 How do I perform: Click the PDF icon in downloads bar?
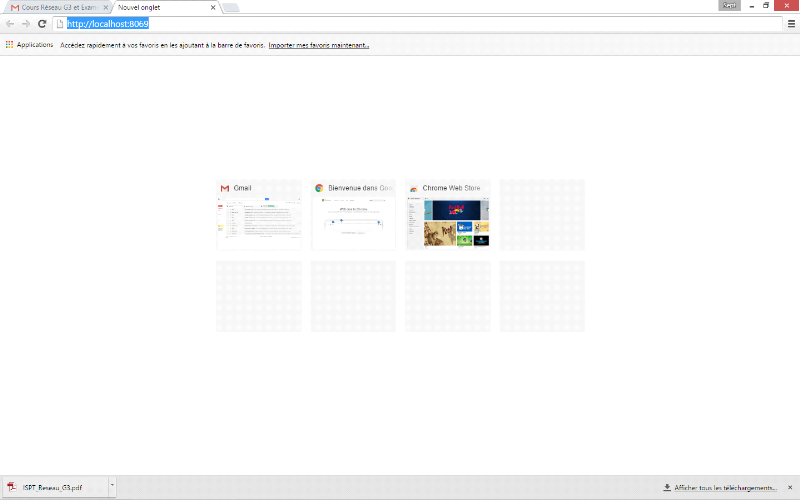click(x=12, y=487)
